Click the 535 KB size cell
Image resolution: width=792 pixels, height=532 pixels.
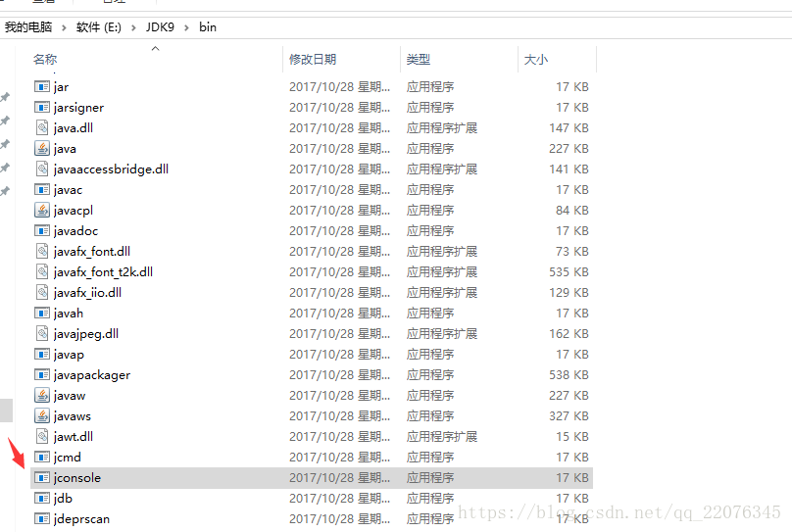tap(569, 272)
